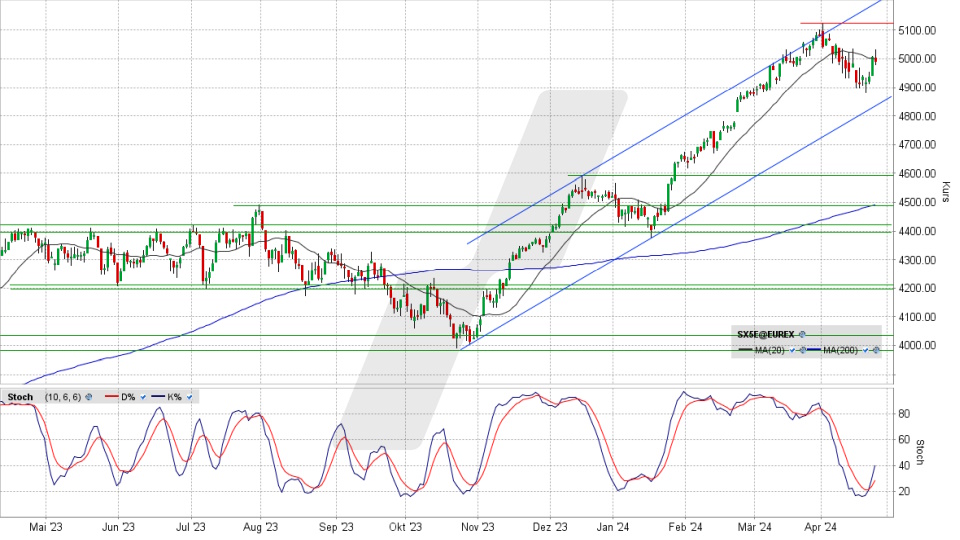
Task: Click the MA(200) blue line swatch
Action: [814, 350]
